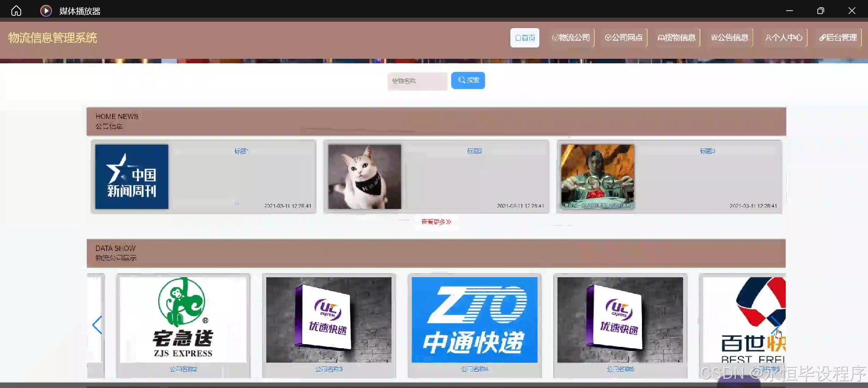Select the 公告信息 menu item
This screenshot has width=868, height=388.
(x=730, y=38)
